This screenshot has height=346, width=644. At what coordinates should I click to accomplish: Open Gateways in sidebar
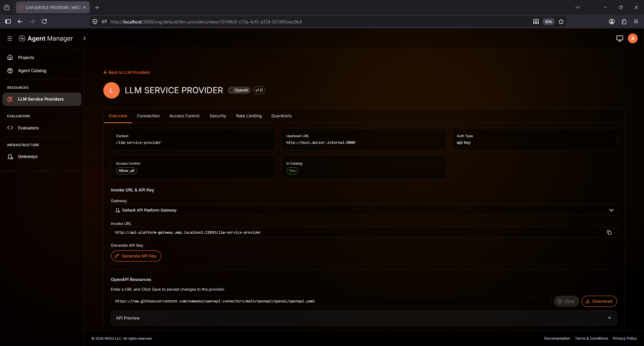click(42, 157)
